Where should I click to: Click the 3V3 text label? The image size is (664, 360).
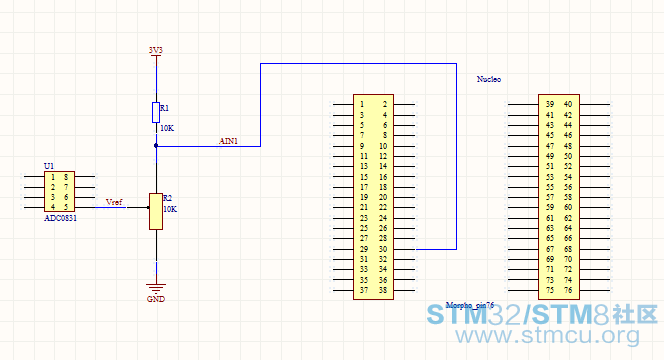[155, 50]
